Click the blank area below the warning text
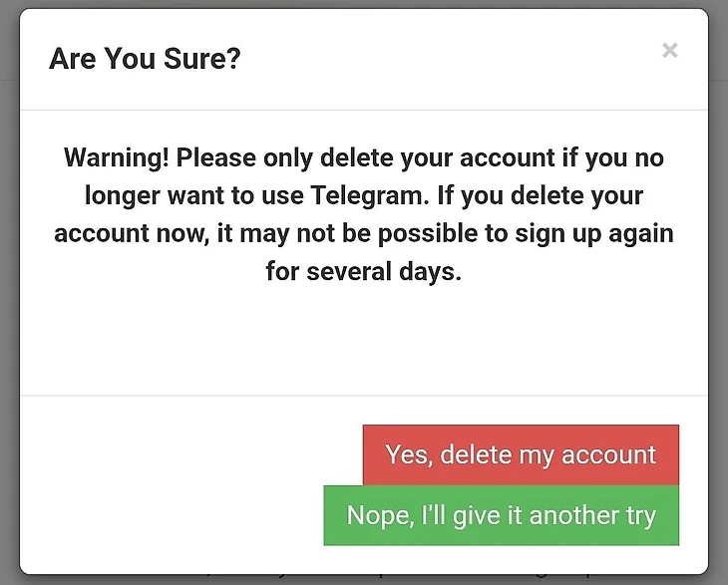This screenshot has height=585, width=728. 363,339
